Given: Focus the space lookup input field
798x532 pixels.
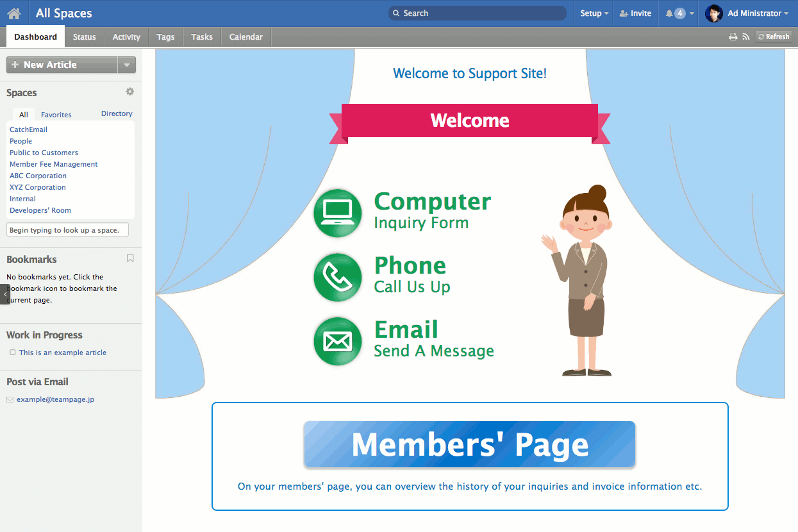Looking at the screenshot, I should coord(67,230).
